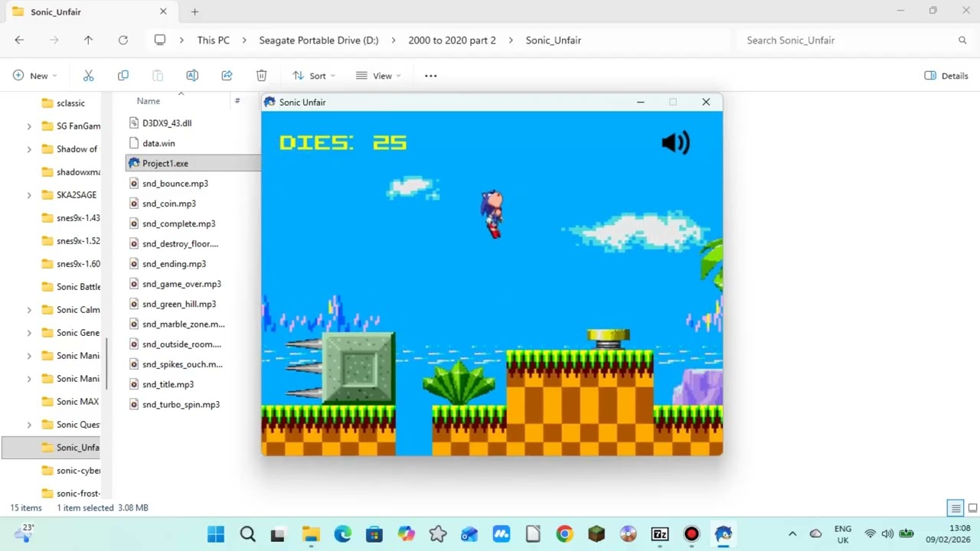Expand the Shadow of folder tree node
980x551 pixels.
click(29, 149)
